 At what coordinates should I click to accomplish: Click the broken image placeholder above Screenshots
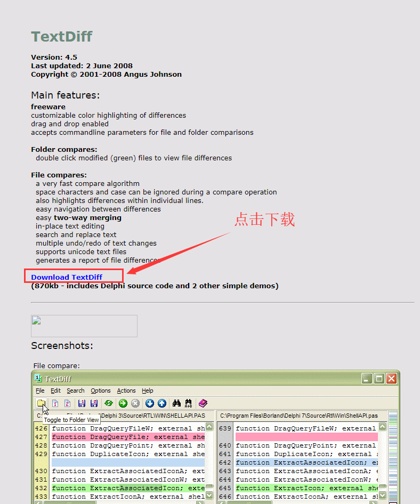click(84, 326)
